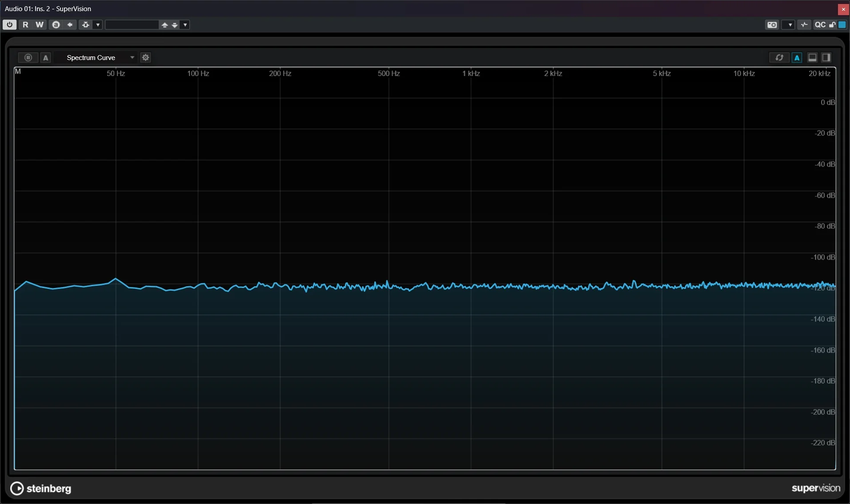The width and height of the screenshot is (850, 504).
Task: Click the -60 dB scale label
Action: [825, 196]
